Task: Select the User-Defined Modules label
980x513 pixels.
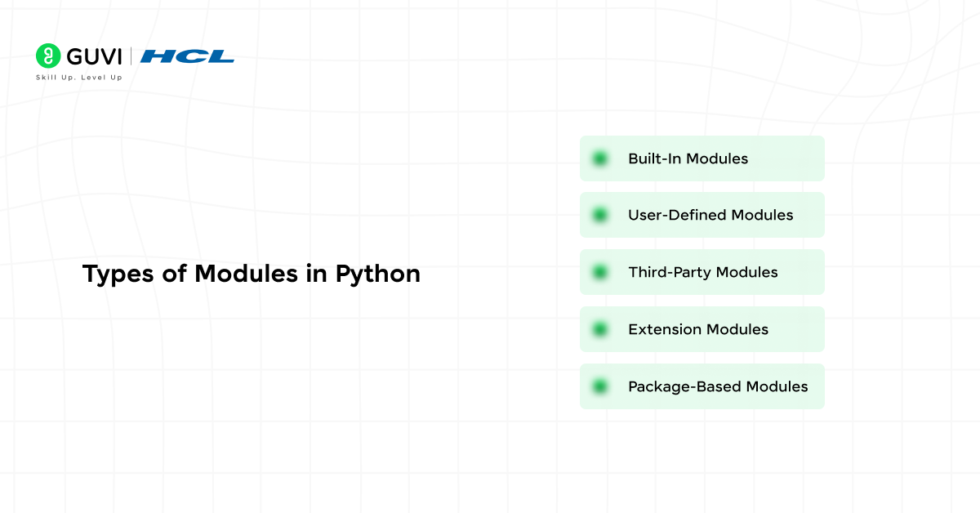Action: [710, 216]
